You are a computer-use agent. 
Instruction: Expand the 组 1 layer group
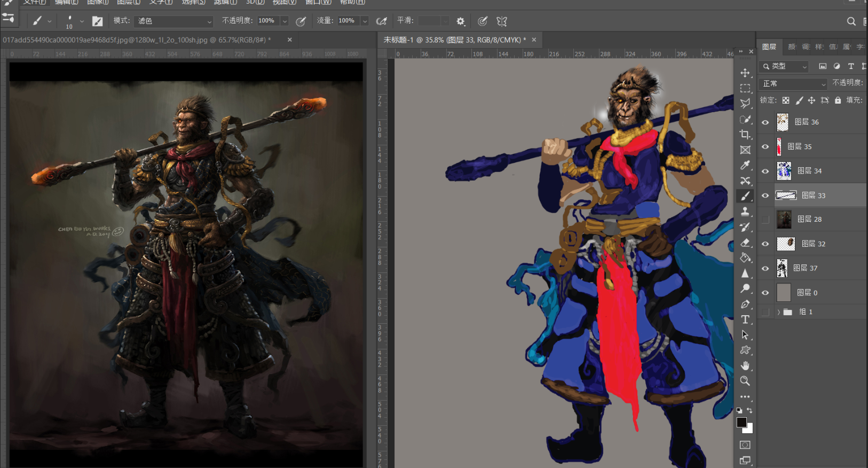[778, 312]
